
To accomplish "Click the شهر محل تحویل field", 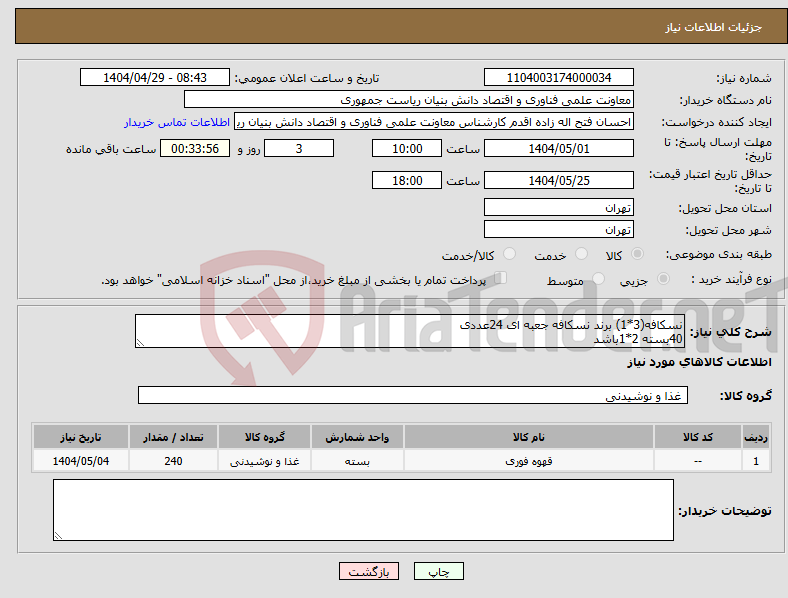I will click(x=559, y=229).
